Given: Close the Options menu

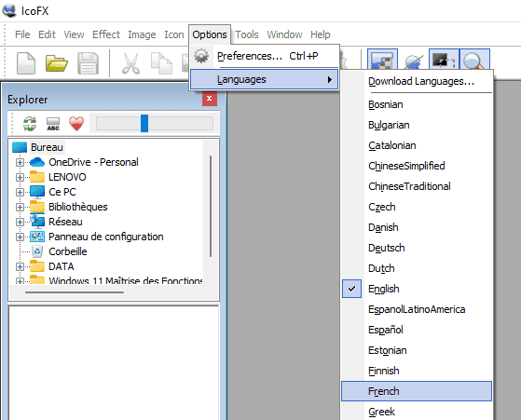Looking at the screenshot, I should (x=210, y=34).
